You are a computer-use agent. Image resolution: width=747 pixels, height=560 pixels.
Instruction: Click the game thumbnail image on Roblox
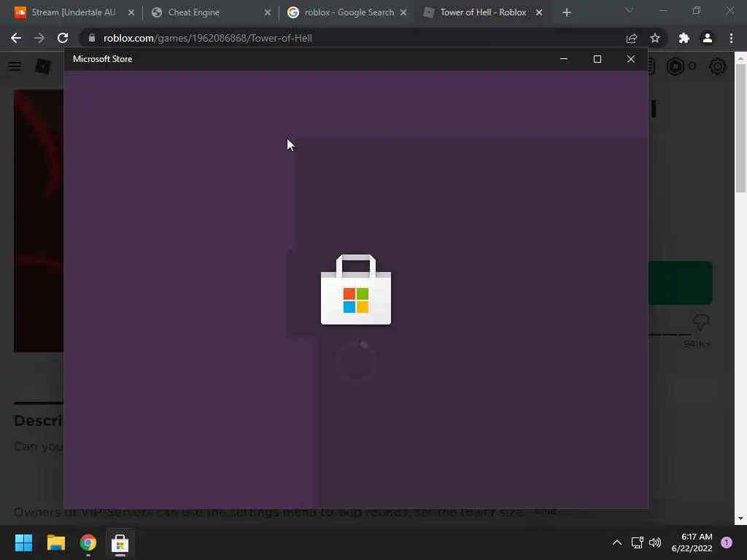(x=39, y=220)
